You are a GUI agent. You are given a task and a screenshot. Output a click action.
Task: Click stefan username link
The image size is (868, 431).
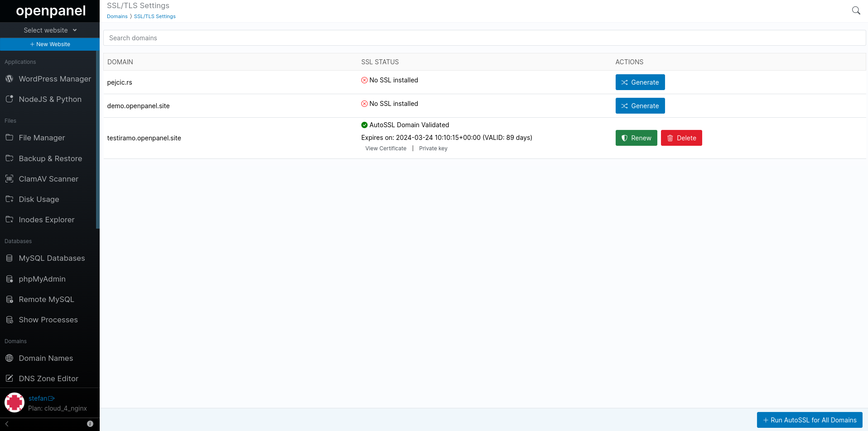[x=38, y=398]
